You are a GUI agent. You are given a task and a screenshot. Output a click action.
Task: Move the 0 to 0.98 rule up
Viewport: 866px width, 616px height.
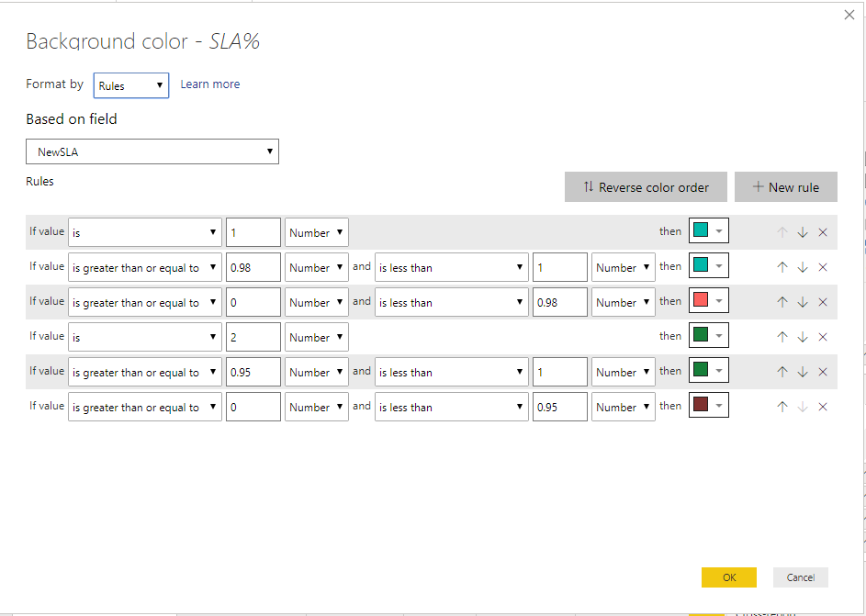(x=782, y=302)
